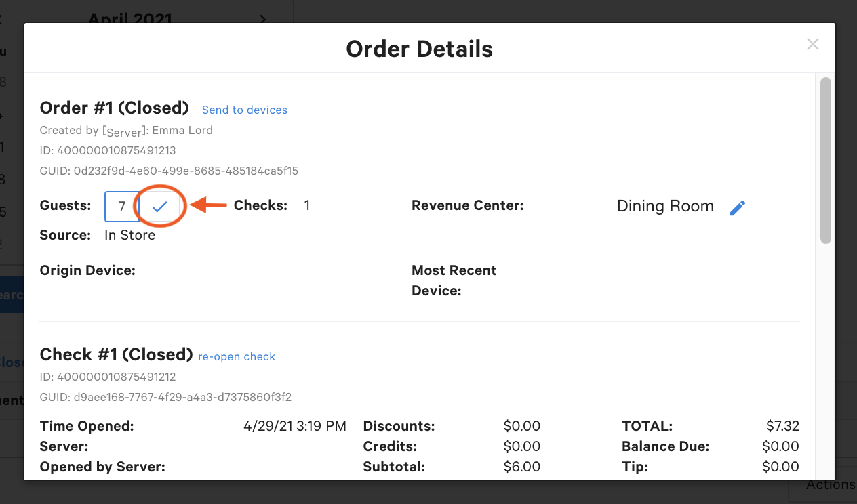This screenshot has width=857, height=504.
Task: Click the TOTAL amount $7.32
Action: pyautogui.click(x=782, y=426)
